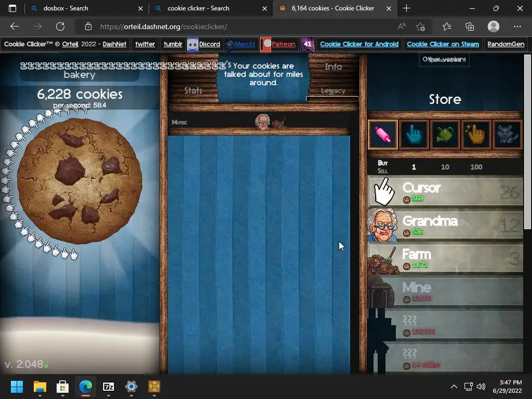This screenshot has width=532, height=399.
Task: Open a new browser tab
Action: [x=406, y=8]
